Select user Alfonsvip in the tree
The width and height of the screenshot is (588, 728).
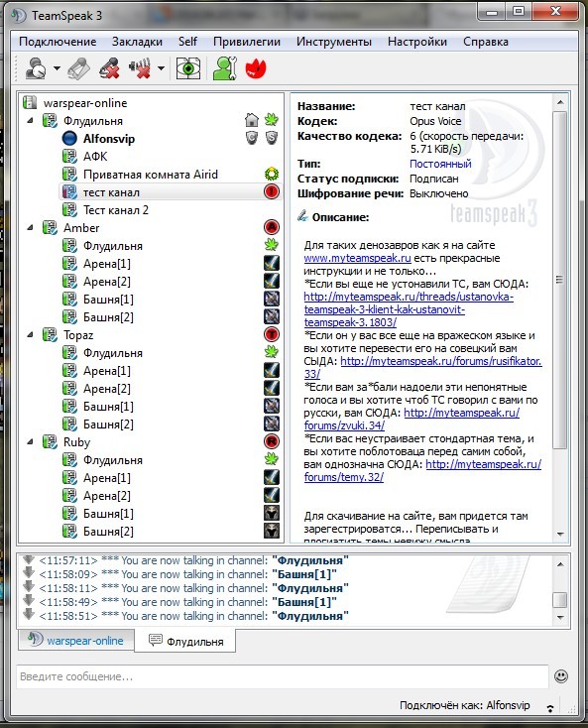pyautogui.click(x=109, y=139)
